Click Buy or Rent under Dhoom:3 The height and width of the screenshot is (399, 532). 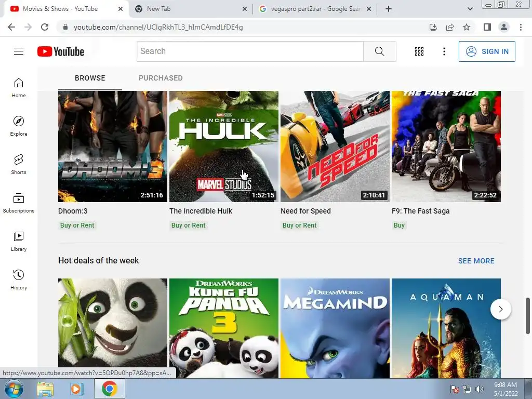coord(77,225)
